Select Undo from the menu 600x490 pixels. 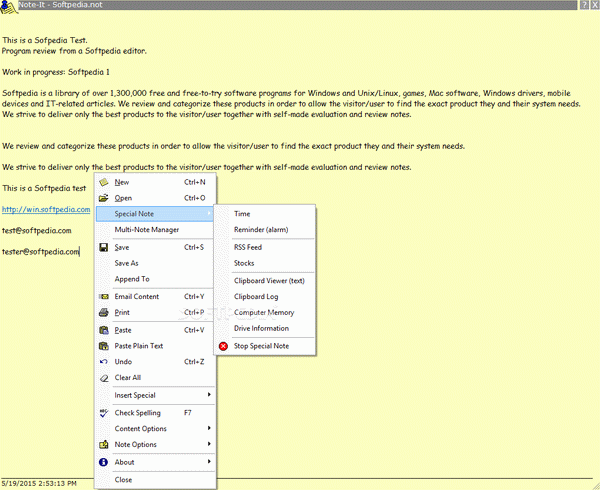155,361
